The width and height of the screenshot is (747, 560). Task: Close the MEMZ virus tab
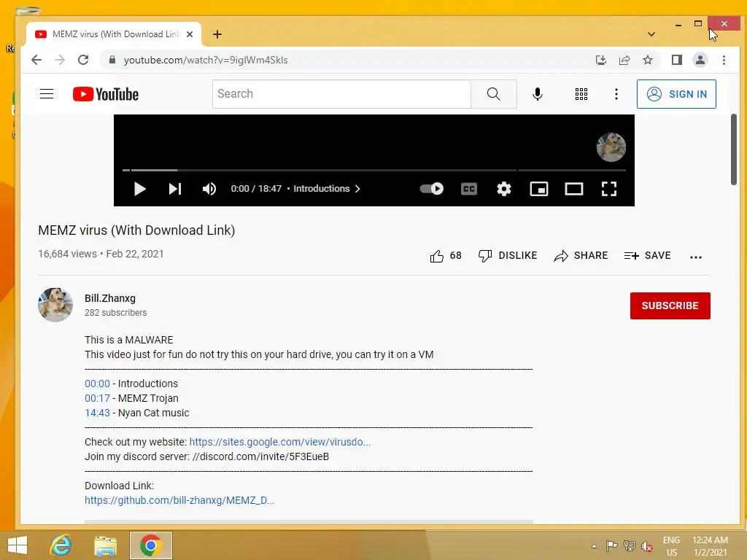[190, 34]
